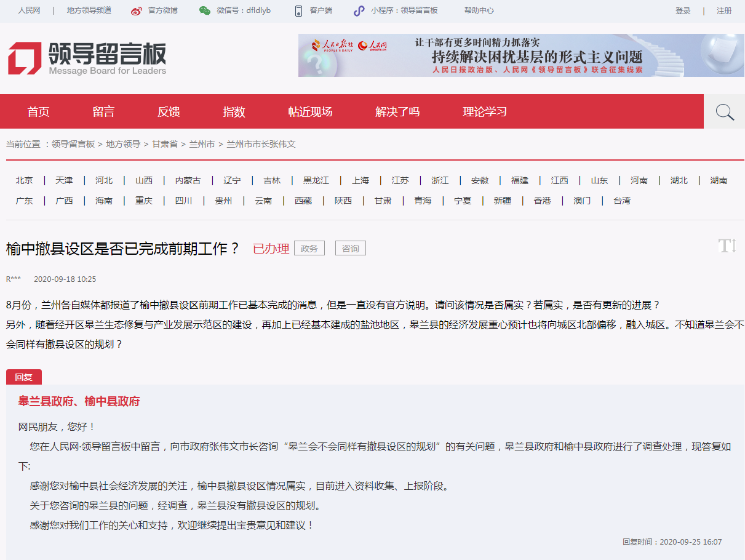This screenshot has height=560, width=745.
Task: Click the 登录 login link
Action: tap(683, 11)
